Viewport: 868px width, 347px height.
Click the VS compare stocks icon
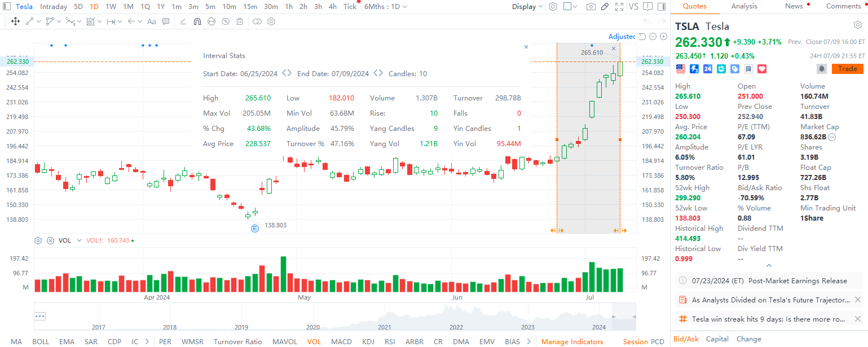point(633,7)
